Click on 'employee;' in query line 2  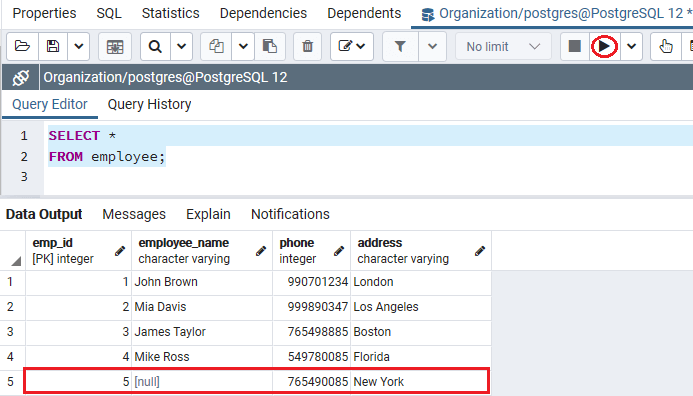[128, 157]
